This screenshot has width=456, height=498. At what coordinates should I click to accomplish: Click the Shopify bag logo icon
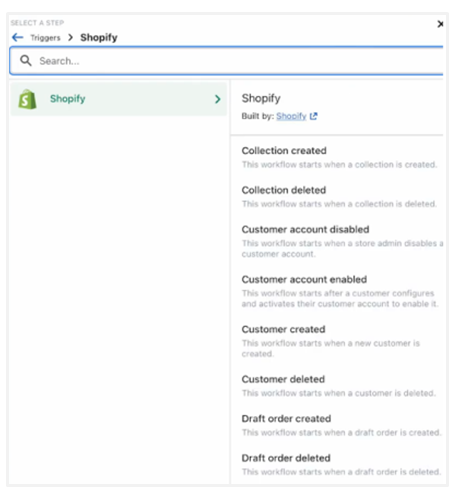[x=27, y=99]
